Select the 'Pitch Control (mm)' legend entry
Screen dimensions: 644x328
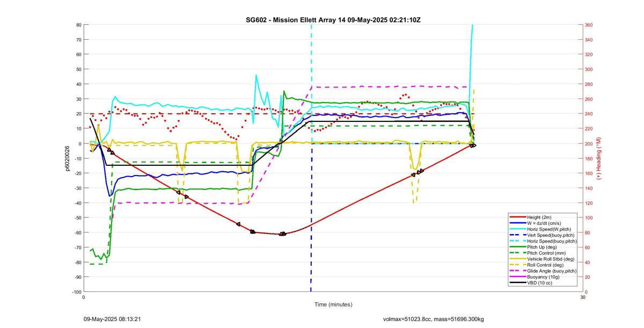click(x=543, y=253)
